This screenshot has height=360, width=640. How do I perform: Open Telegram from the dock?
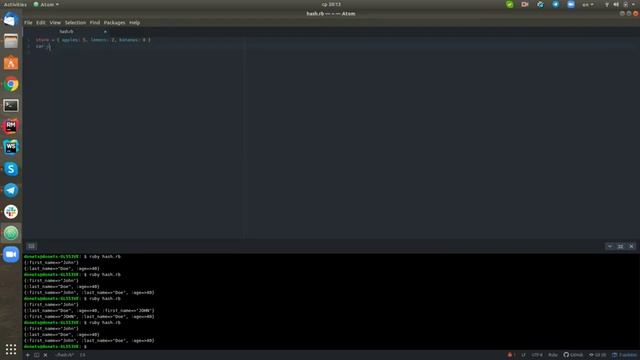11,190
